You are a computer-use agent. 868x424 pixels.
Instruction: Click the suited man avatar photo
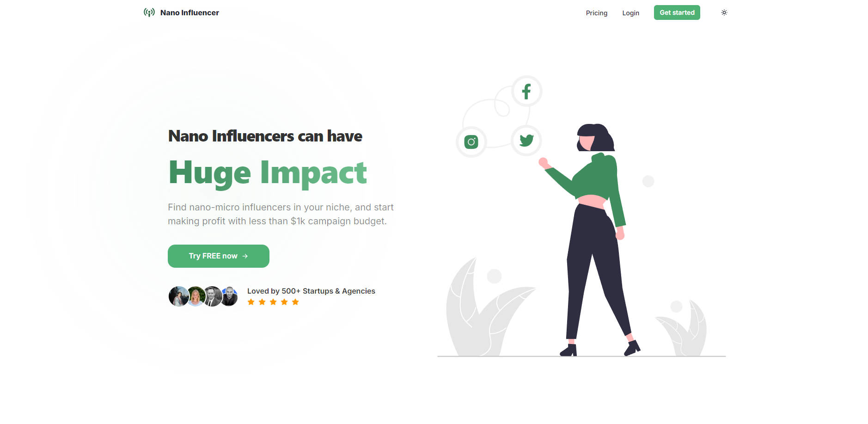pos(213,296)
